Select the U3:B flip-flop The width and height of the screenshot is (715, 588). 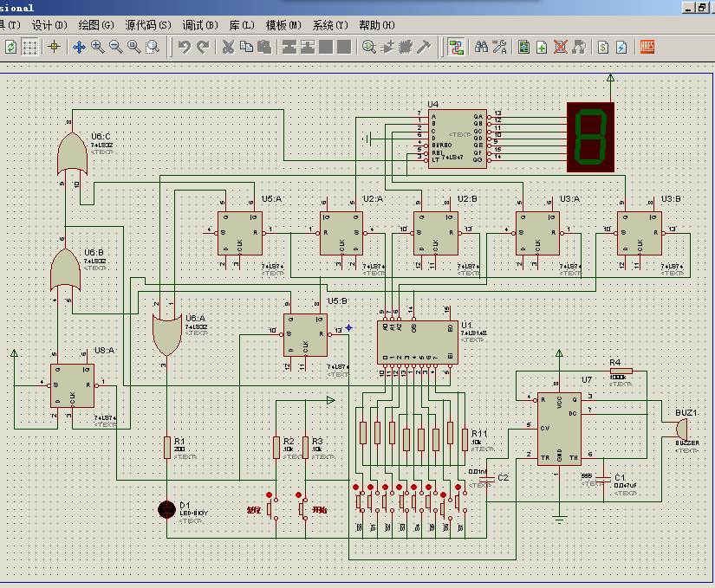click(x=640, y=233)
